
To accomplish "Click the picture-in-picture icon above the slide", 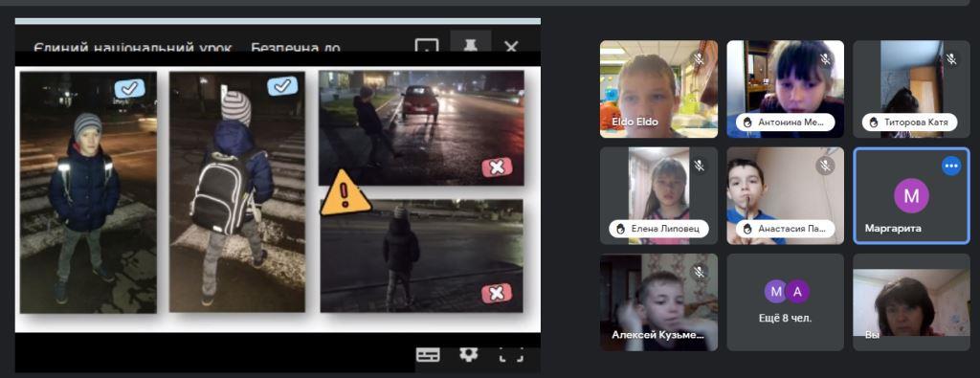I will [427, 46].
